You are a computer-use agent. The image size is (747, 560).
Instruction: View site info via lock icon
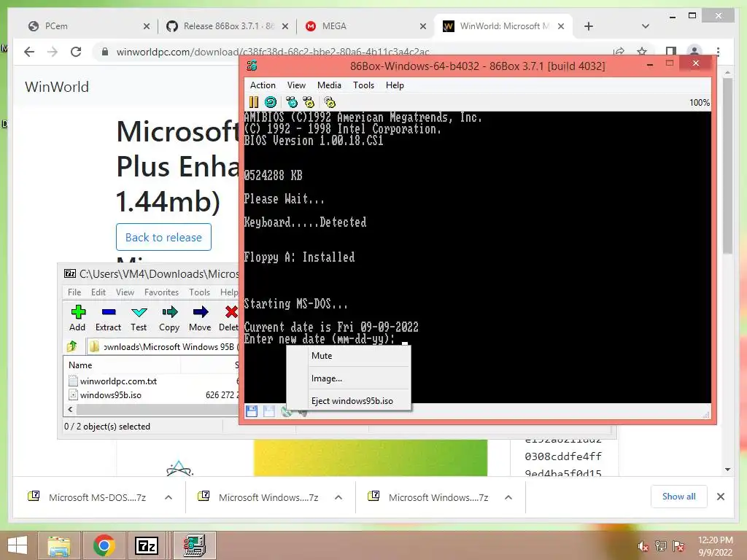coord(105,52)
